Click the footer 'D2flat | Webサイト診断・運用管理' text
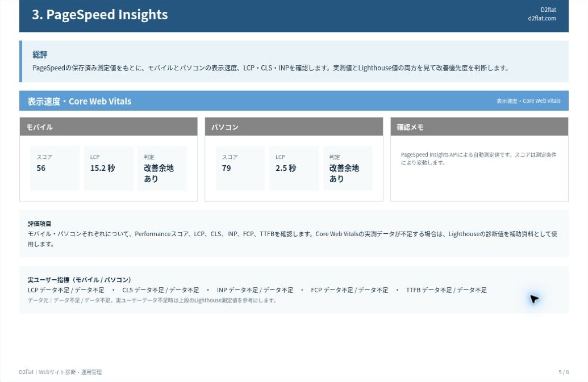588x382 pixels. click(x=60, y=372)
